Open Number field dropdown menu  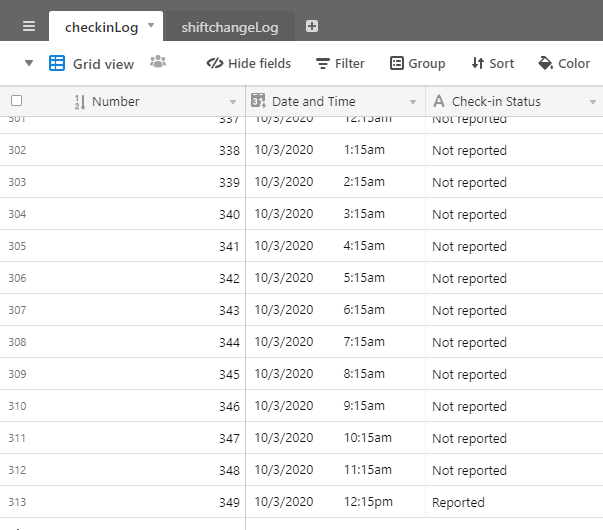click(233, 102)
